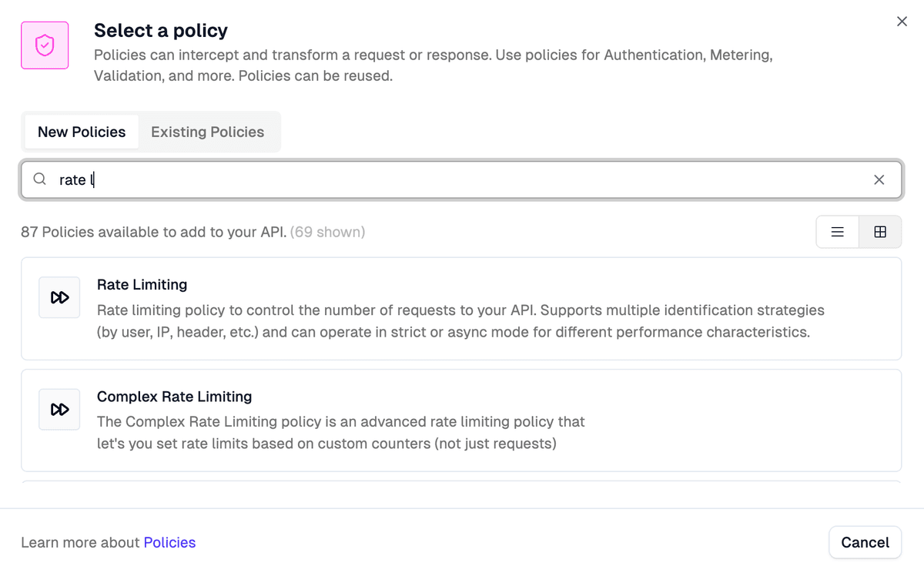This screenshot has width=924, height=573.
Task: Open the Policies documentation link
Action: (x=169, y=542)
